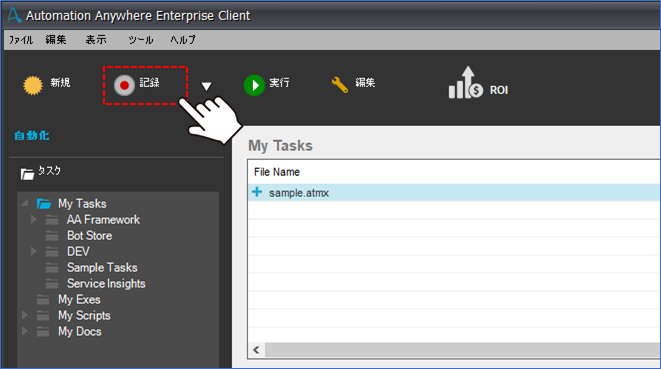The height and width of the screenshot is (369, 661).
Task: Open the 編集 menu in the menu bar
Action: [x=56, y=40]
